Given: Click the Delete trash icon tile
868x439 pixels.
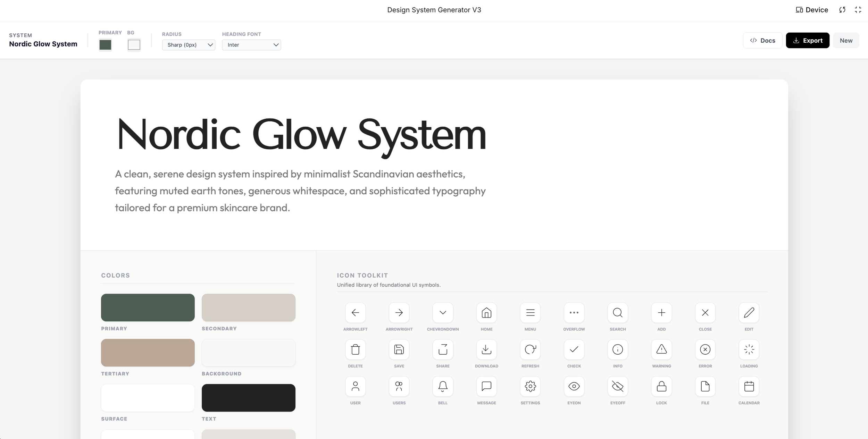Looking at the screenshot, I should (x=355, y=349).
